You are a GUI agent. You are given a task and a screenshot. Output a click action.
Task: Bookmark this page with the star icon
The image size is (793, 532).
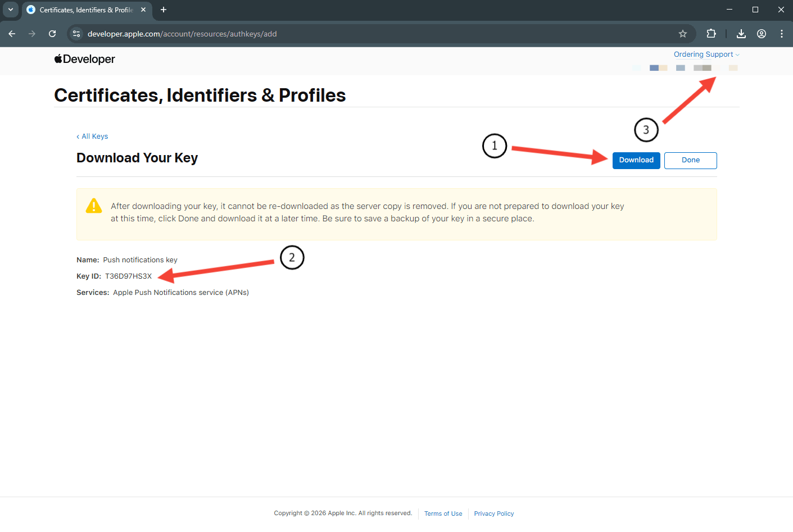683,34
